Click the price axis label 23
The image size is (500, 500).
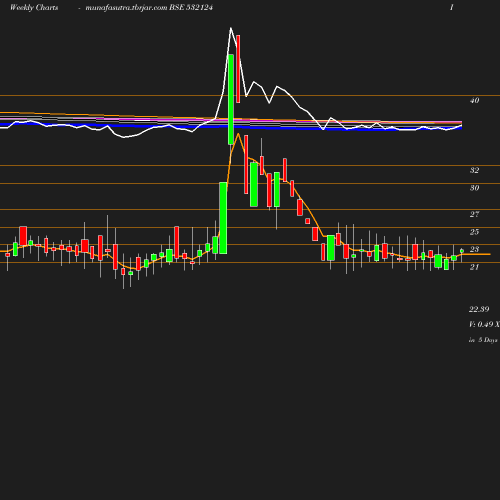[474, 249]
